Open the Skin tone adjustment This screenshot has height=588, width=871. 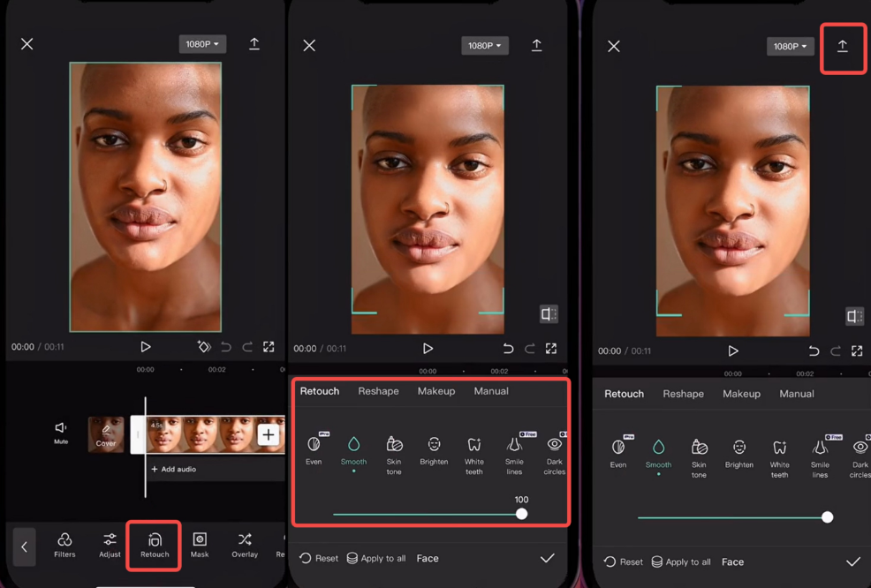click(394, 455)
